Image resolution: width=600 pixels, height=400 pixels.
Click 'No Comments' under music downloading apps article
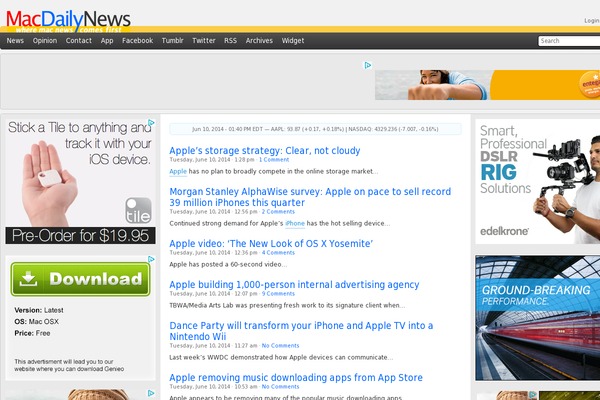(280, 387)
